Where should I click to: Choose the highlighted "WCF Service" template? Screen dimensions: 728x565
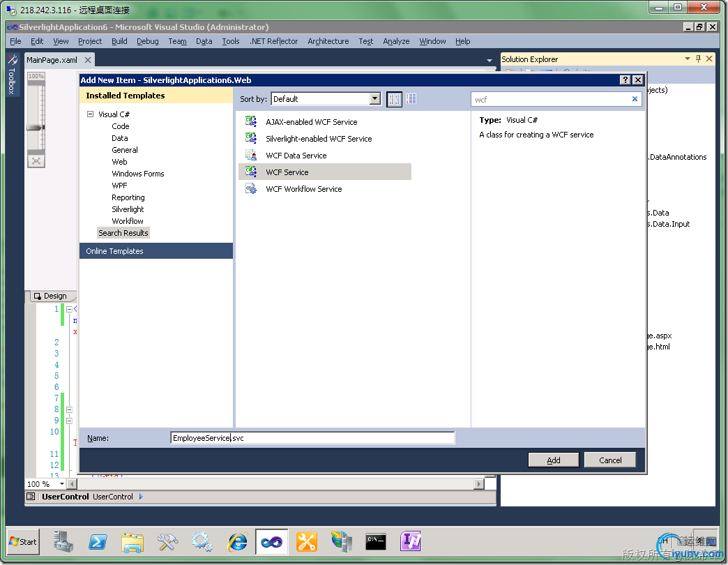coord(324,172)
